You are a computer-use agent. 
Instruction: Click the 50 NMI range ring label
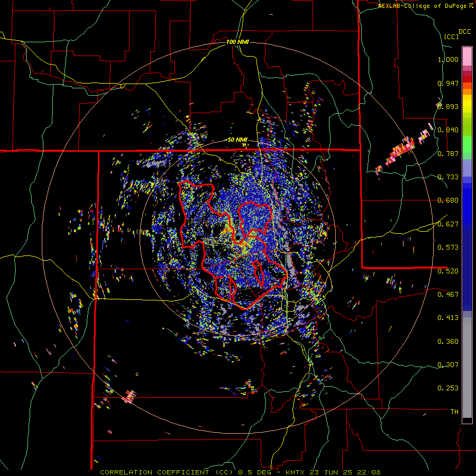click(237, 140)
